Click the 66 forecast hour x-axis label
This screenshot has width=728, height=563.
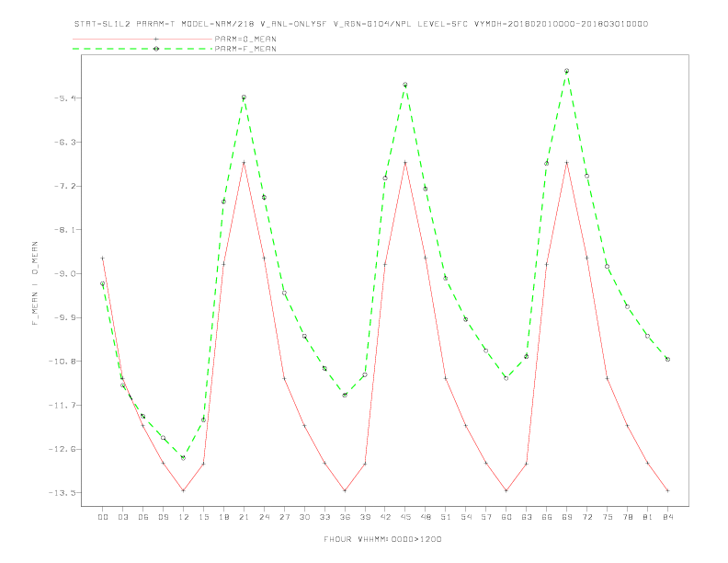coord(547,517)
